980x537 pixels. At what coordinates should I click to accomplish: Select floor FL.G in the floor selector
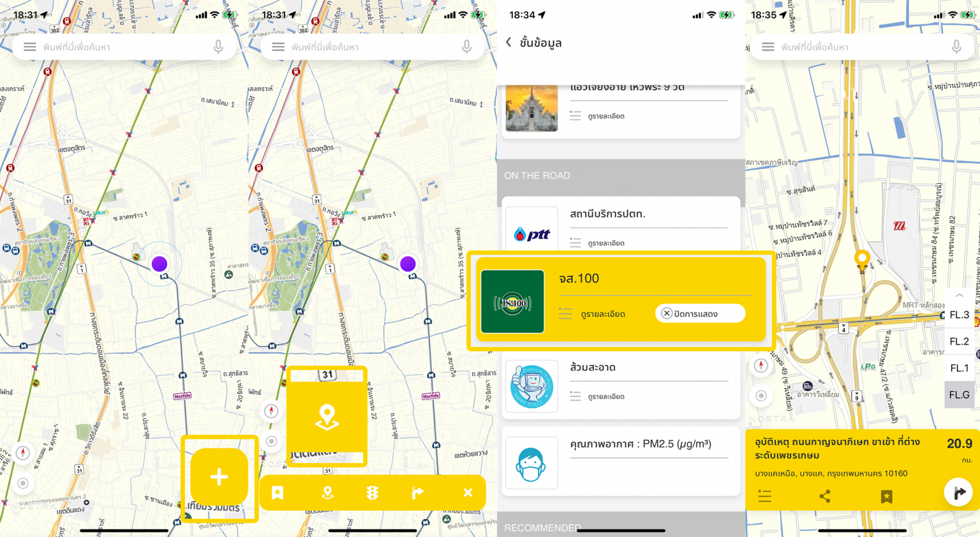tap(959, 394)
